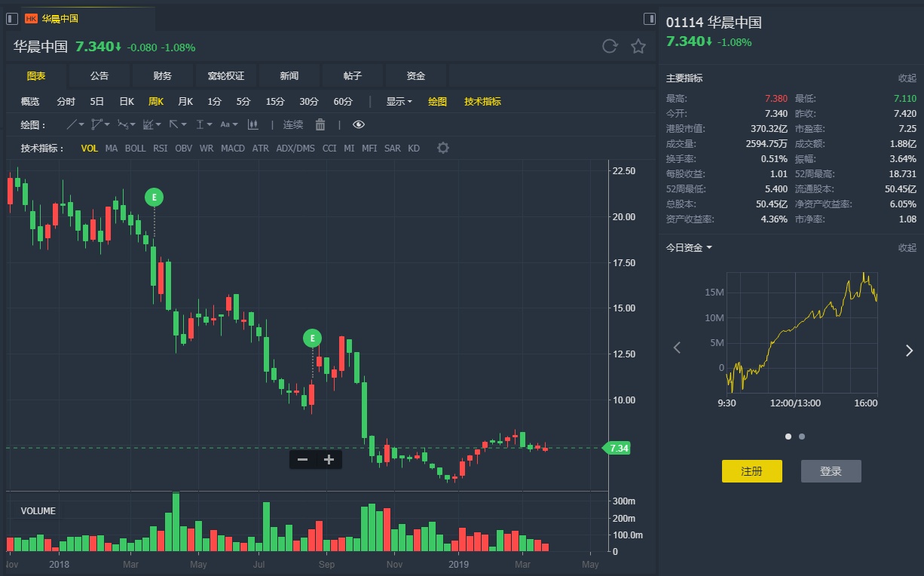Refresh the stock quote

pyautogui.click(x=610, y=47)
